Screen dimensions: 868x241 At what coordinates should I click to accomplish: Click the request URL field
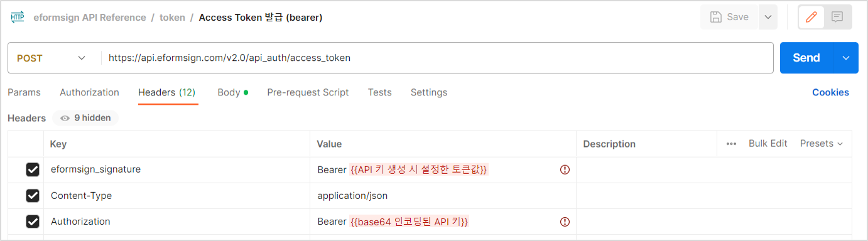pos(437,58)
